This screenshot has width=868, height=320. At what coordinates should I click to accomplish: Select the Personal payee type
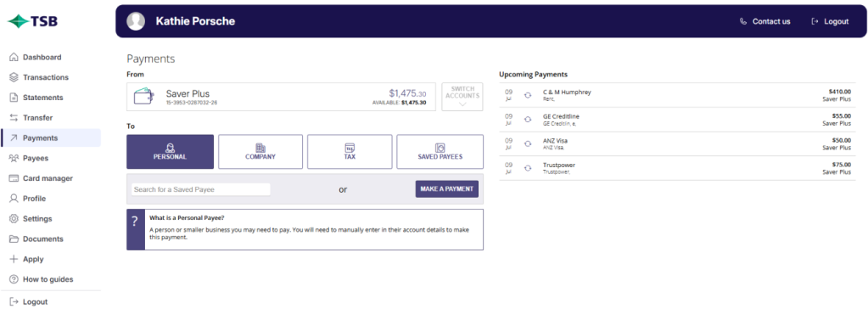tap(170, 152)
